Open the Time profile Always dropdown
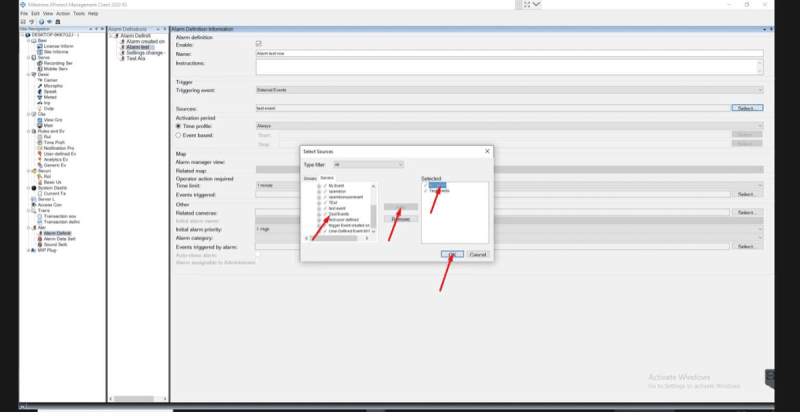This screenshot has width=800, height=412. 510,126
